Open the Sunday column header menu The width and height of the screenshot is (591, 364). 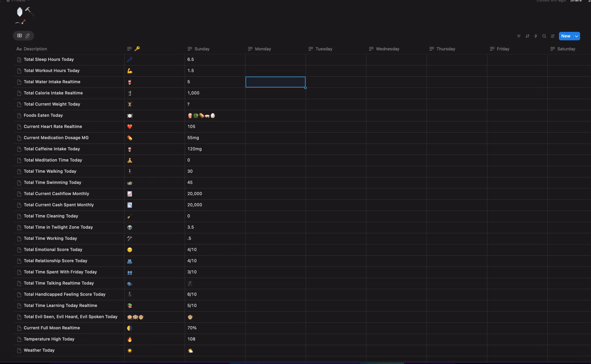[202, 49]
